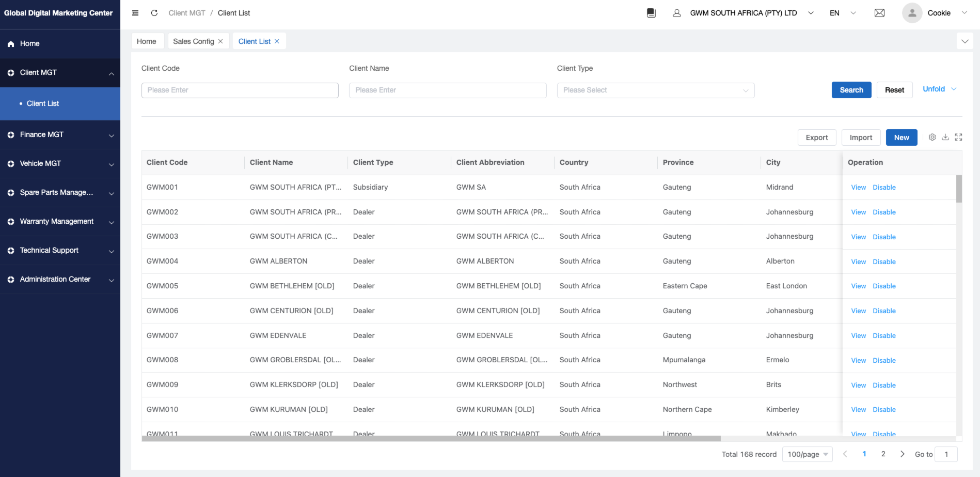Viewport: 980px width, 477px height.
Task: Click the blue Search button
Action: tap(851, 90)
